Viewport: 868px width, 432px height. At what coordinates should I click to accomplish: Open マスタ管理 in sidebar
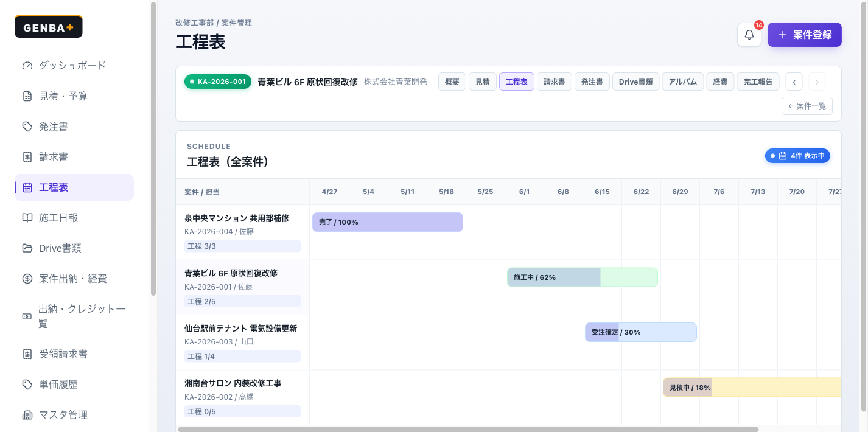pyautogui.click(x=74, y=415)
